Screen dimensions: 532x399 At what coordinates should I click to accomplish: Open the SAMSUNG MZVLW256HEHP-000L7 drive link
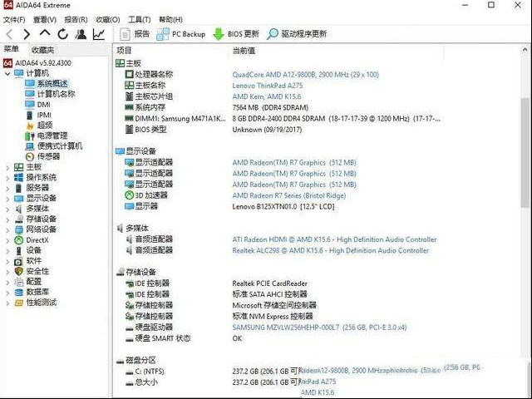(x=319, y=328)
